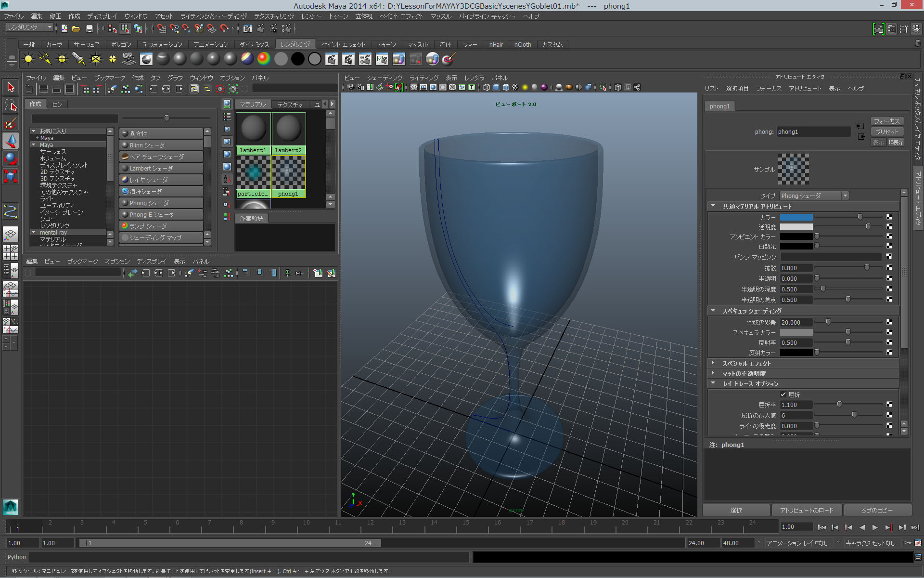Click the プリセット button
The height and width of the screenshot is (578, 924).
click(886, 131)
